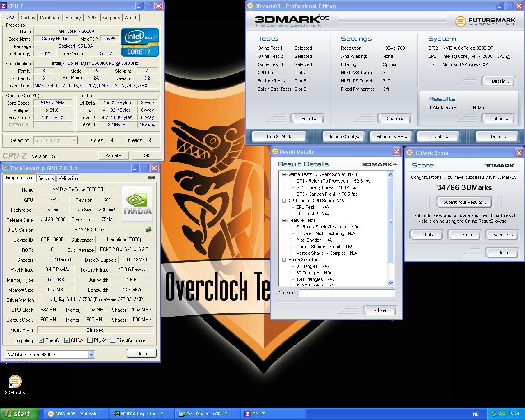This screenshot has height=420, width=525.
Task: Switch to NVIDIA Inspector taskbar item
Action: tap(142, 414)
